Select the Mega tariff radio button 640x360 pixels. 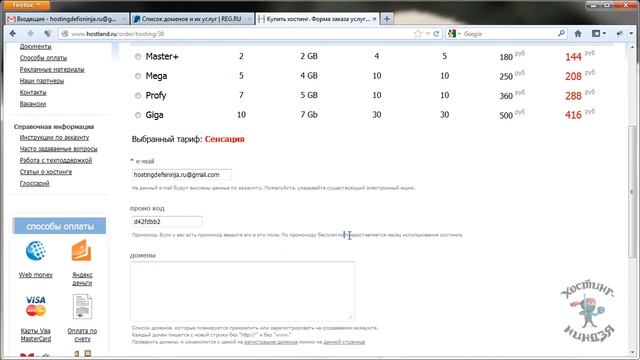[x=138, y=76]
